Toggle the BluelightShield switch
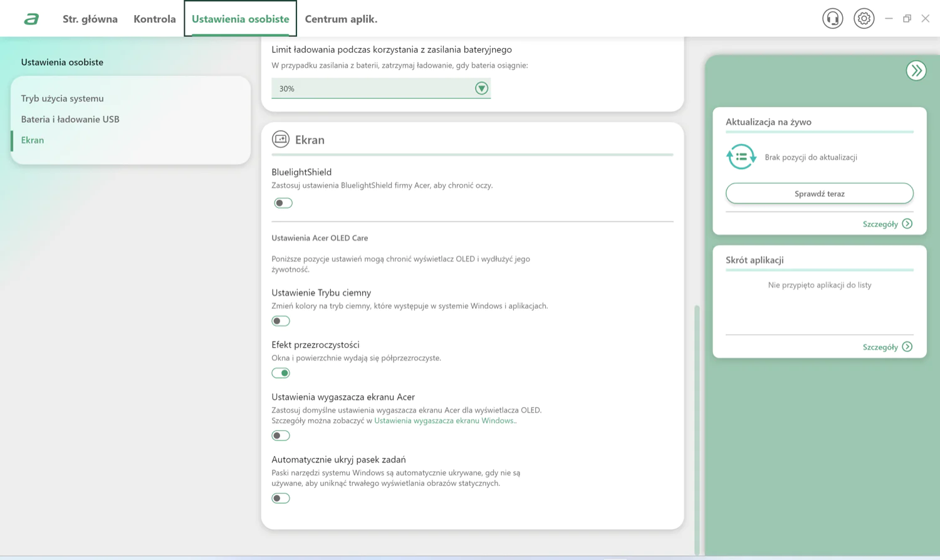Image resolution: width=940 pixels, height=560 pixels. [283, 203]
